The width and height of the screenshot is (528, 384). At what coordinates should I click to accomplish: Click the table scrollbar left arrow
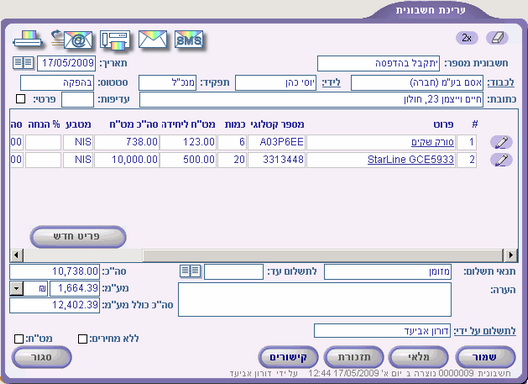(16, 255)
